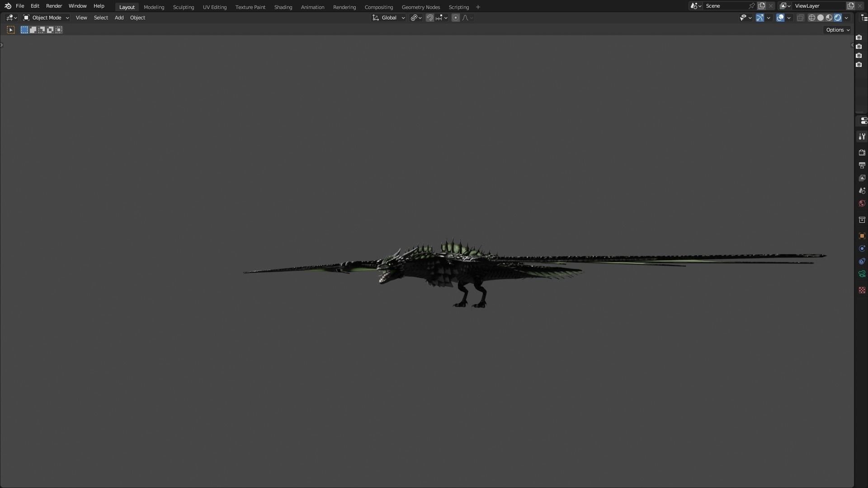Open the viewport Add menu
This screenshot has height=488, width=868.
[119, 18]
